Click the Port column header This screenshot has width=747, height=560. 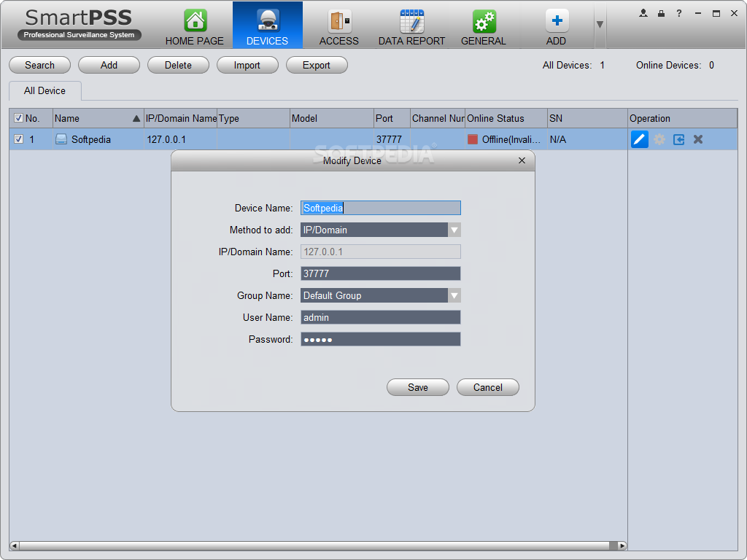pos(392,118)
